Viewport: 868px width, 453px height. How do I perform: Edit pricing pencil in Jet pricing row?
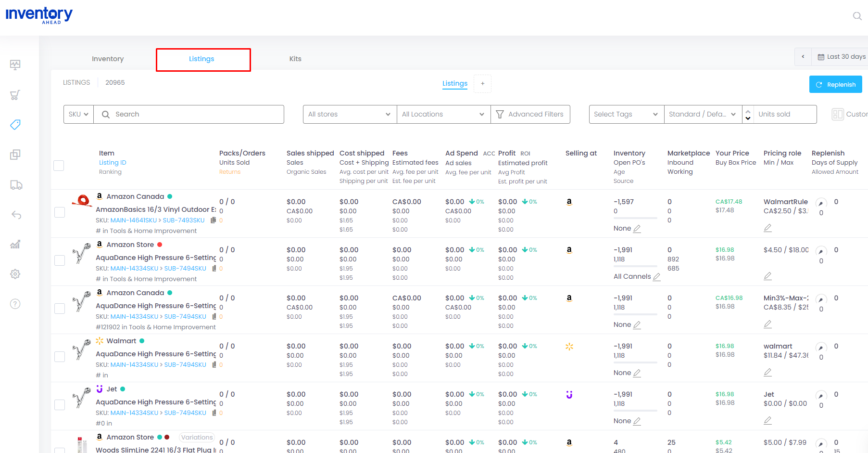pyautogui.click(x=768, y=420)
